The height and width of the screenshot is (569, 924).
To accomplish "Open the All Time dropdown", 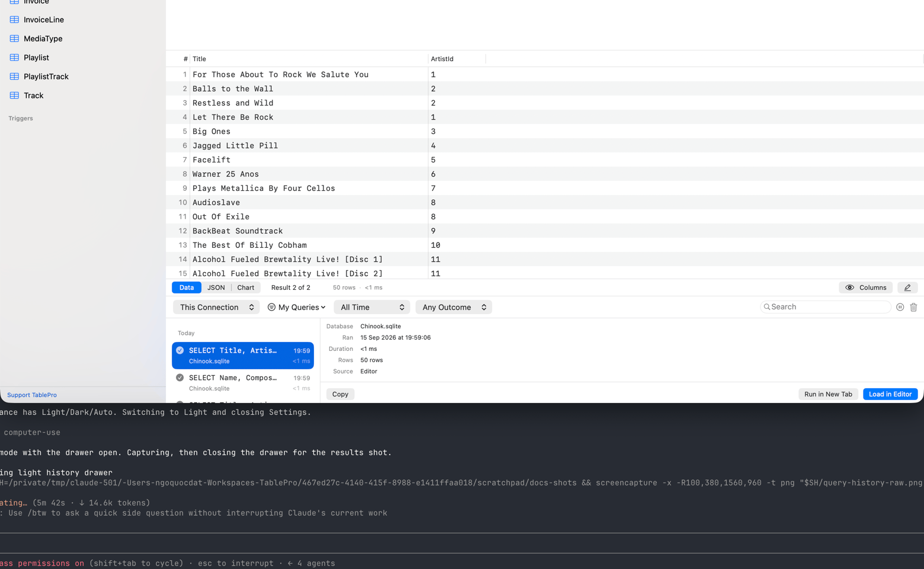I will pyautogui.click(x=372, y=307).
